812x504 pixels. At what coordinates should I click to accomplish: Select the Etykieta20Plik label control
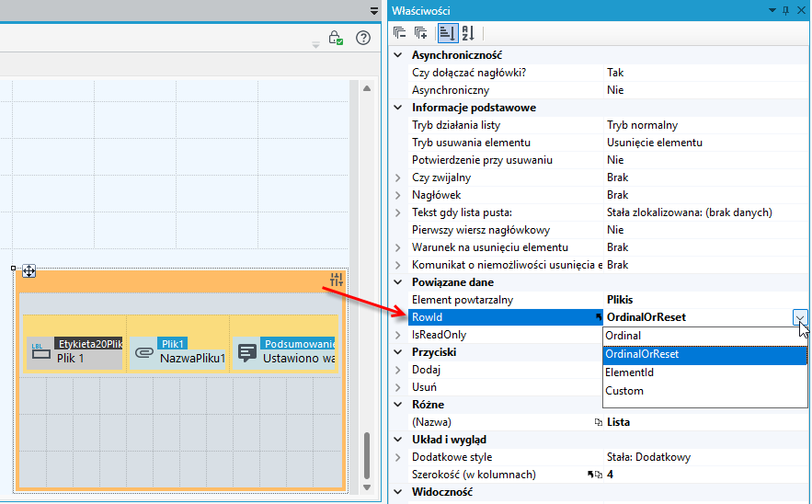pos(74,353)
